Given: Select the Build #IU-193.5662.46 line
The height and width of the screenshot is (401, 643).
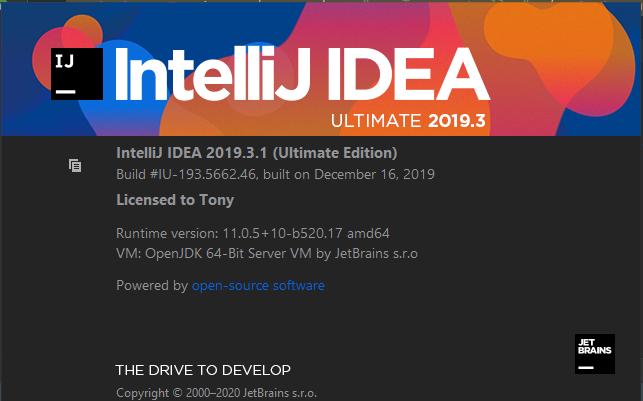Looking at the screenshot, I should coord(275,174).
